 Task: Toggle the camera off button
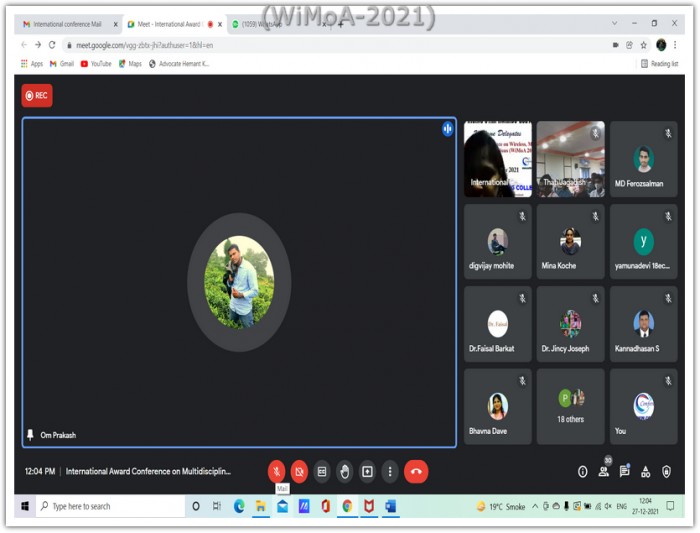(300, 471)
